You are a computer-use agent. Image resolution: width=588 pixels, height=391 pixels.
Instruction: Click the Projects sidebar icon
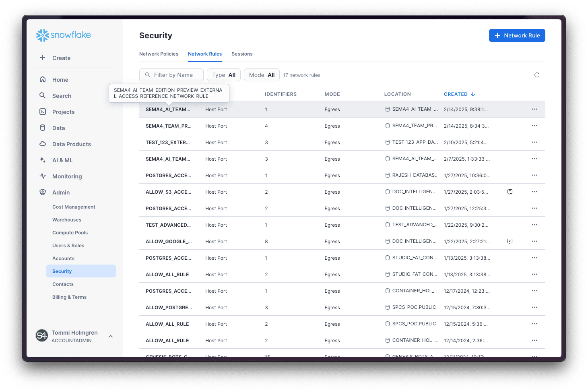[x=43, y=112]
